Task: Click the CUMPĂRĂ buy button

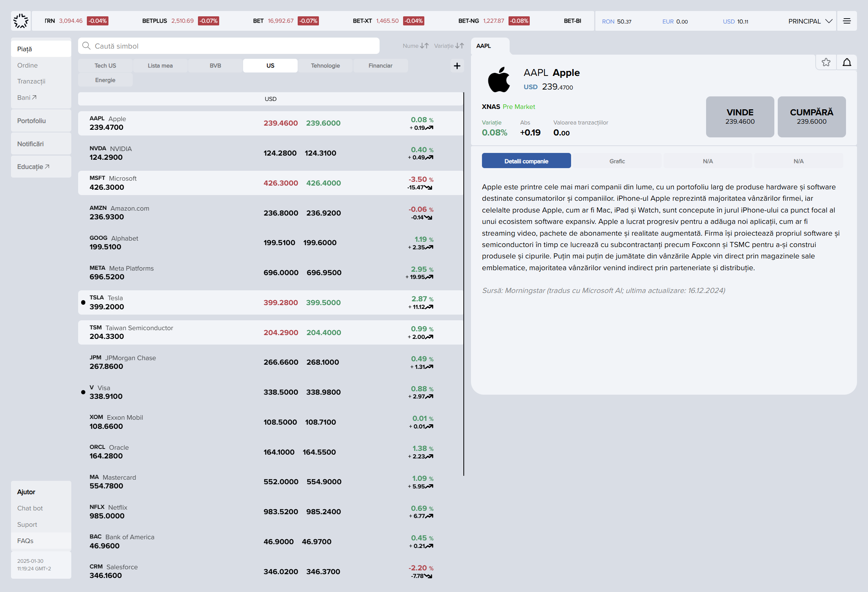Action: (x=811, y=117)
